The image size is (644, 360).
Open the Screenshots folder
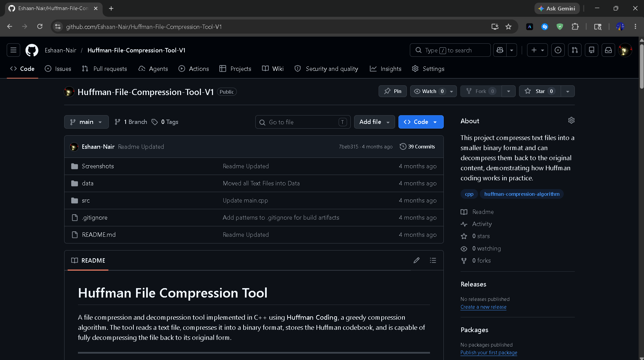(98, 166)
